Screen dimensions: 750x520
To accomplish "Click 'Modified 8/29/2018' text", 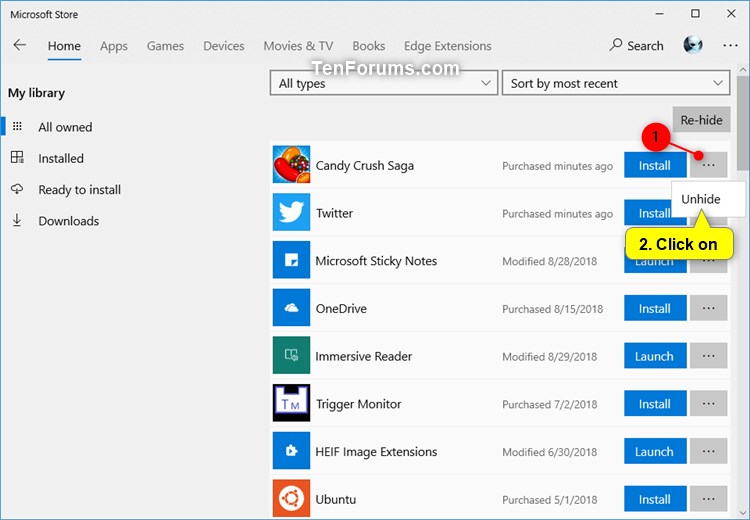I will 550,357.
